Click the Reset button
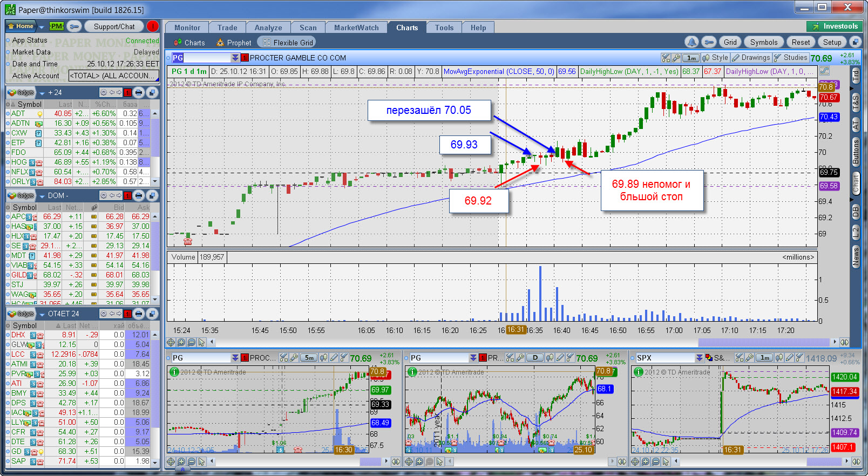The height and width of the screenshot is (476, 868). point(801,42)
